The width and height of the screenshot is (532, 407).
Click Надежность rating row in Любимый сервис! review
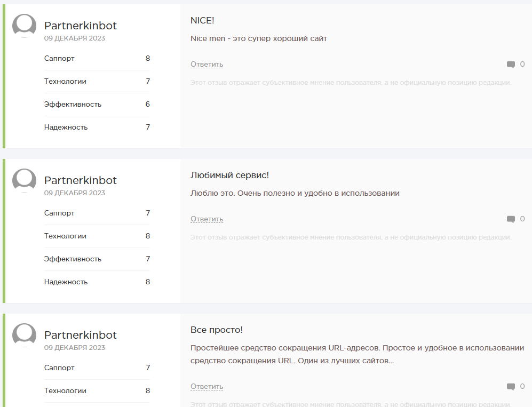tap(97, 282)
